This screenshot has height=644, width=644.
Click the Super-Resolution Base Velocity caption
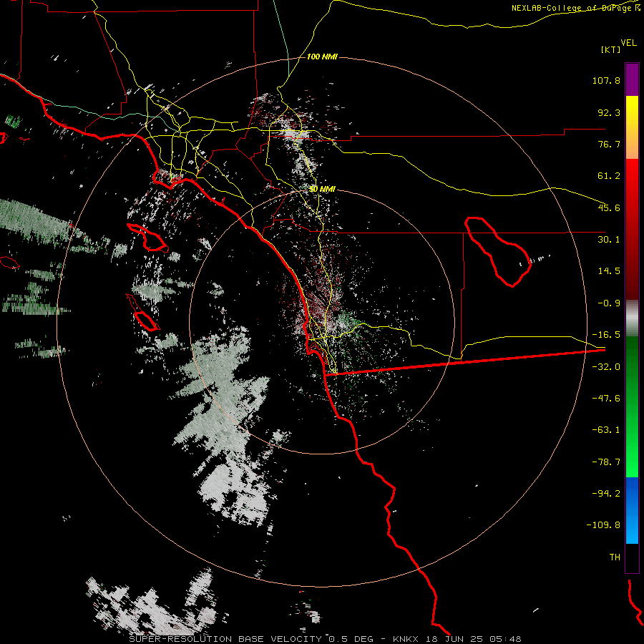(326, 639)
